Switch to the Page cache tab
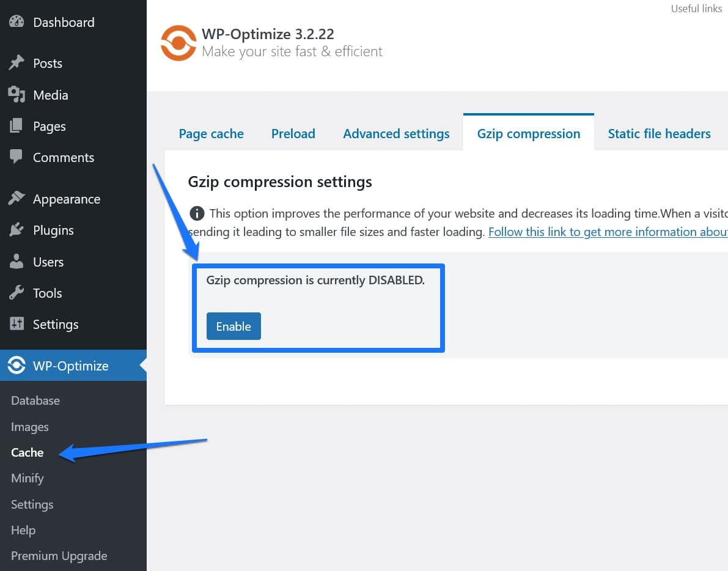 pos(211,134)
